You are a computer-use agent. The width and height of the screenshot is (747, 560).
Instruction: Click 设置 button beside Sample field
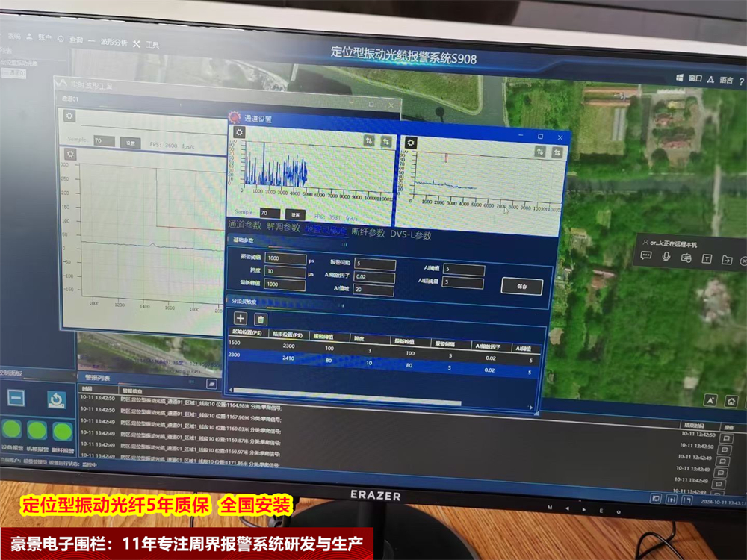[x=296, y=214]
